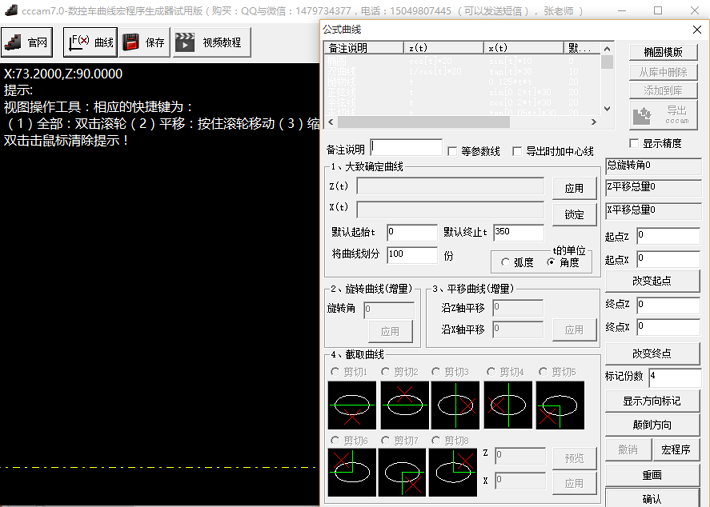Screen dimensions: 710x507
Task: Click the curve list scroll-down arrow
Action: (607, 109)
